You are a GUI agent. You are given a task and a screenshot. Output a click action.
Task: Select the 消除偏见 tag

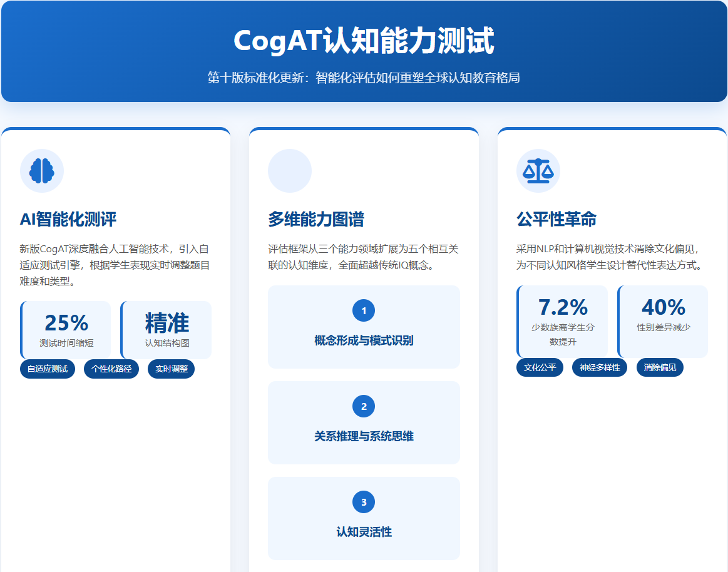pos(660,367)
